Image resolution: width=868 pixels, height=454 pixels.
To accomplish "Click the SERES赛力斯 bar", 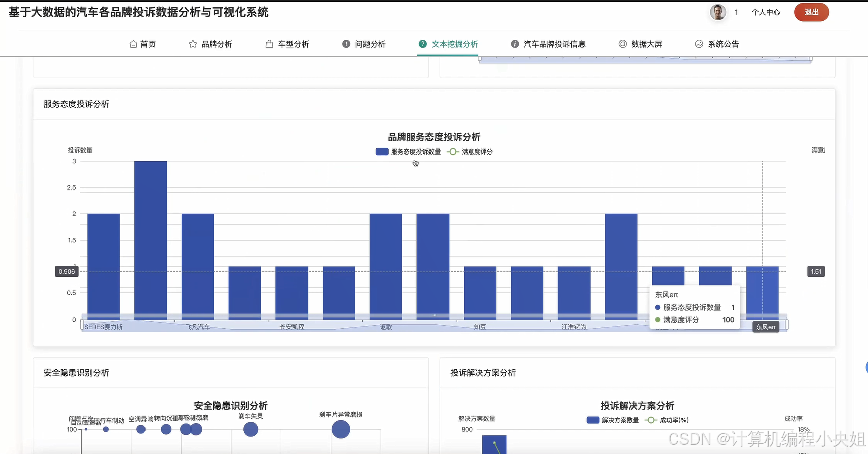I will point(104,266).
